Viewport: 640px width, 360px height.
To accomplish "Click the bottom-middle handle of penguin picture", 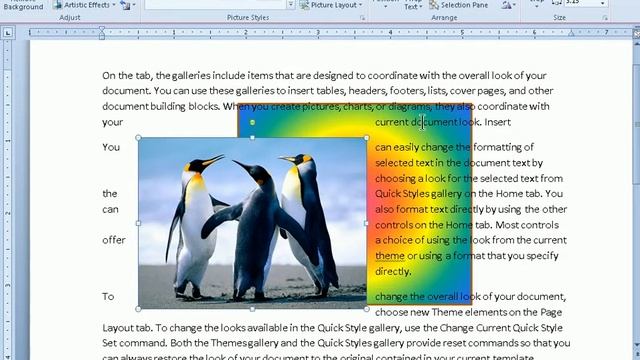I will point(252,309).
